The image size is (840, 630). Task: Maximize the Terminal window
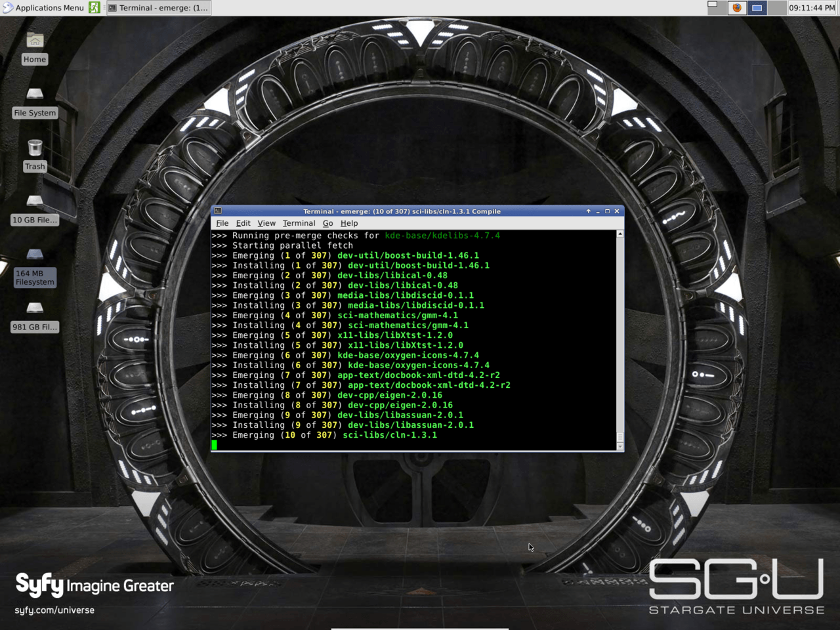coord(607,211)
